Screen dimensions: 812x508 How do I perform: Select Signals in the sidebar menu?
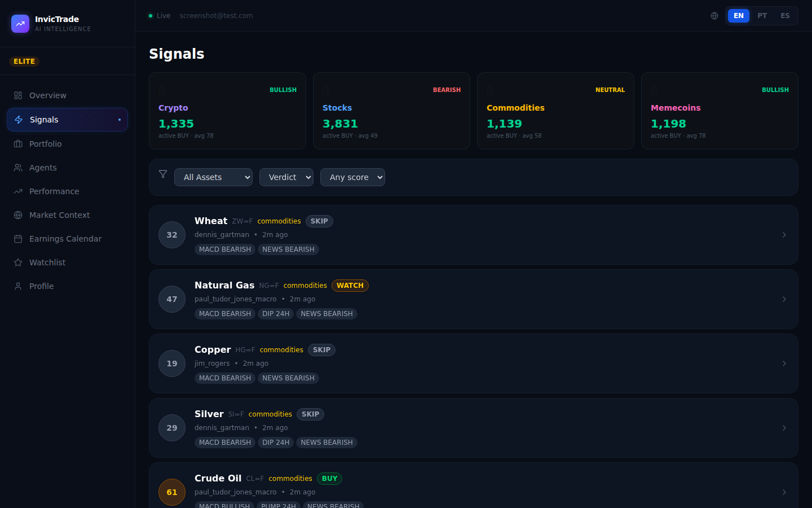click(44, 119)
